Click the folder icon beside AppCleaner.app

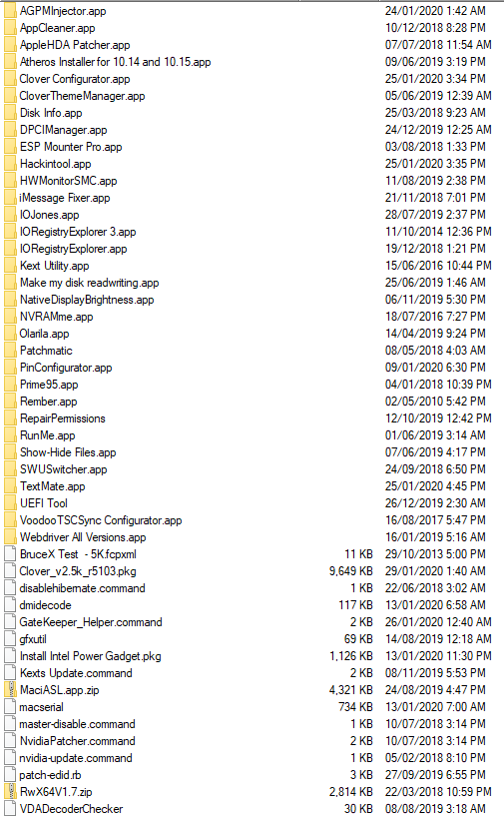[x=10, y=28]
